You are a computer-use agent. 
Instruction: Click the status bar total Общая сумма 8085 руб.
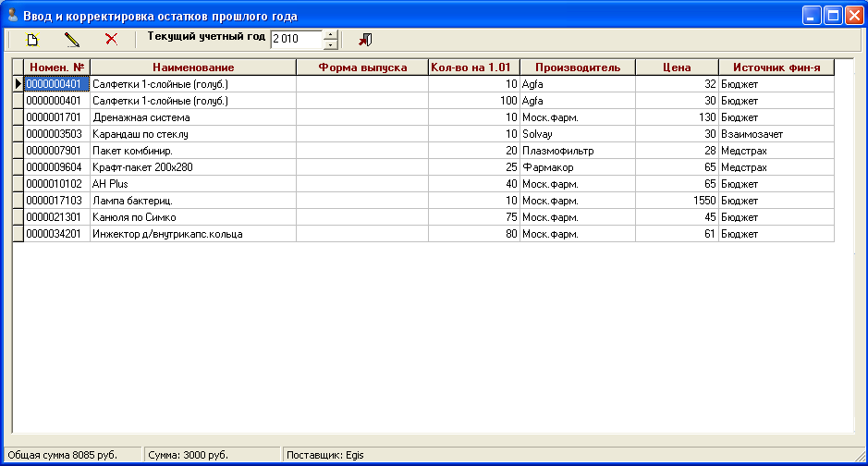pos(71,455)
